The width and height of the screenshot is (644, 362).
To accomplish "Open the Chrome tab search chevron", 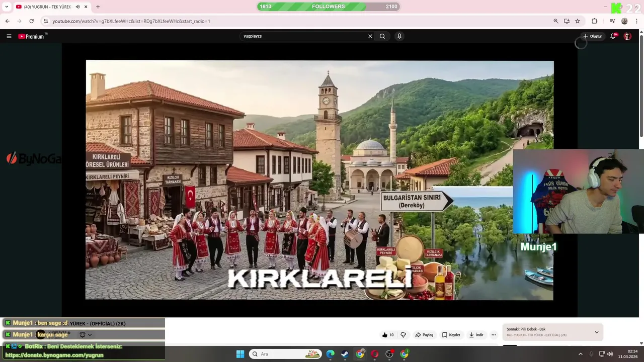I will (7, 7).
